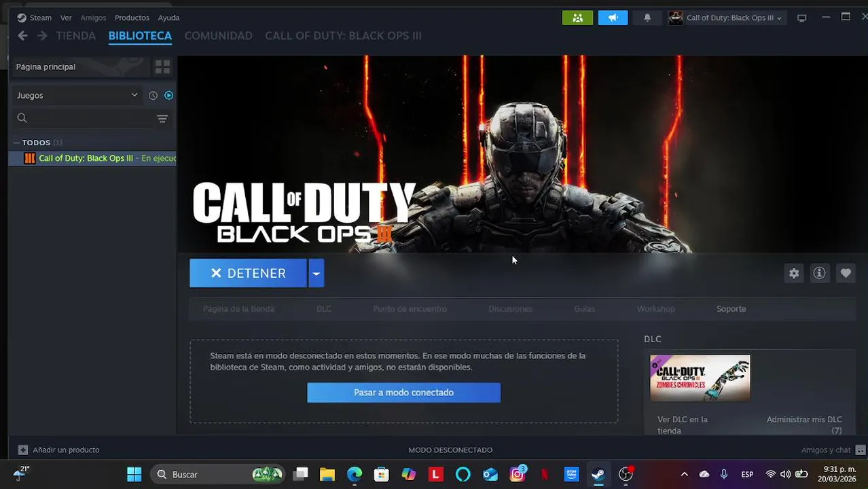This screenshot has width=868, height=489.
Task: Open the COMUNIDAD section
Action: (218, 36)
